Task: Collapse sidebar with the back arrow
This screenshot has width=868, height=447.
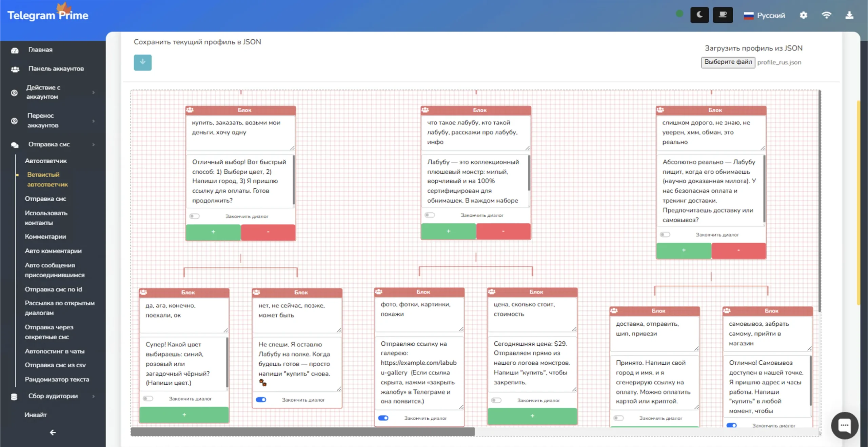Action: [53, 432]
